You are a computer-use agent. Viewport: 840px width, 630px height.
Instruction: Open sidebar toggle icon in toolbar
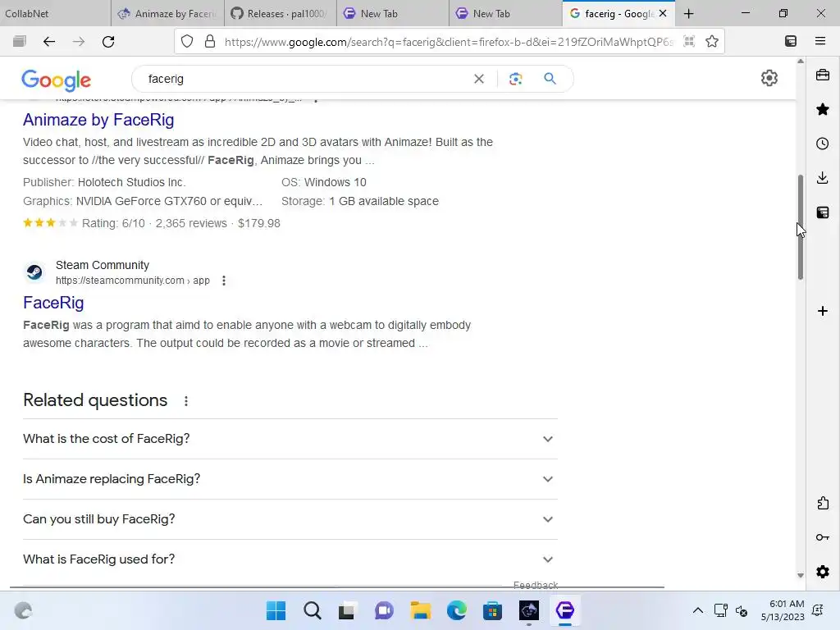791,41
